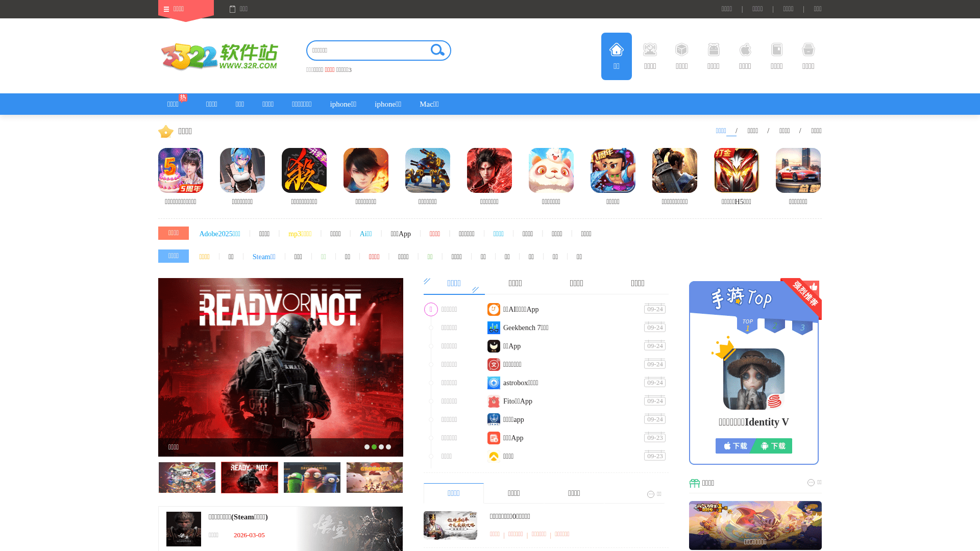Open the orange AI App icon
The width and height of the screenshot is (980, 551).
point(494,309)
